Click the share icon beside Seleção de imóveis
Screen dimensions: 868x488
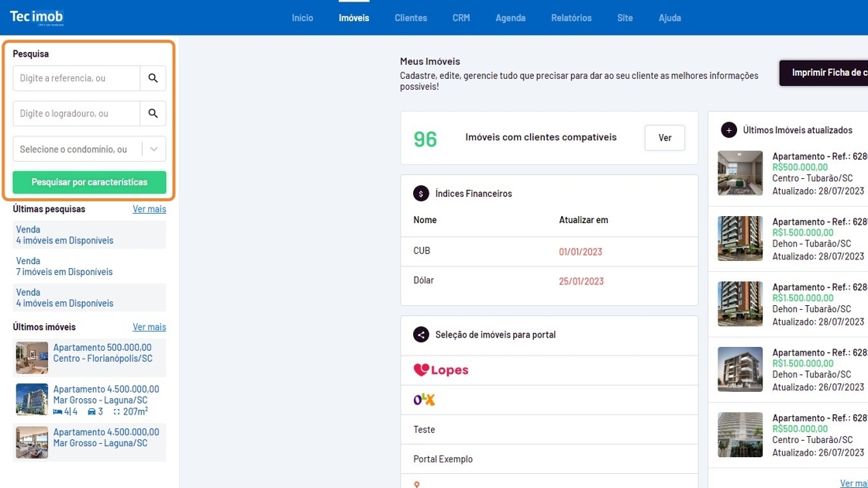[421, 335]
